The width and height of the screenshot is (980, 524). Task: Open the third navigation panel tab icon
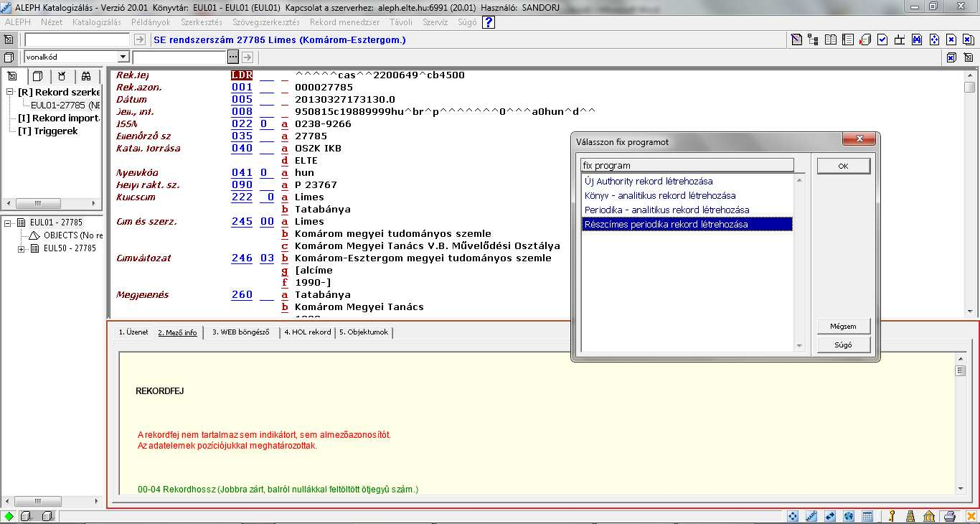[62, 75]
